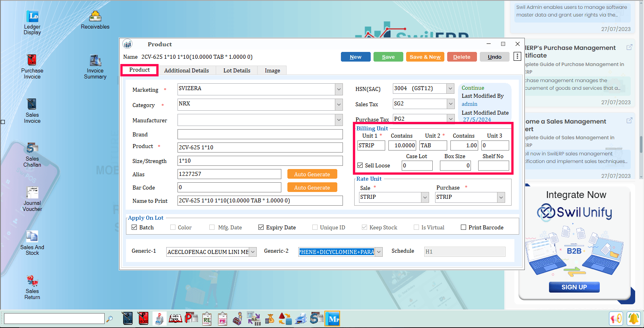Viewport: 644px width, 328px height.
Task: Open the Sales Invoice desktop shortcut
Action: 32,111
